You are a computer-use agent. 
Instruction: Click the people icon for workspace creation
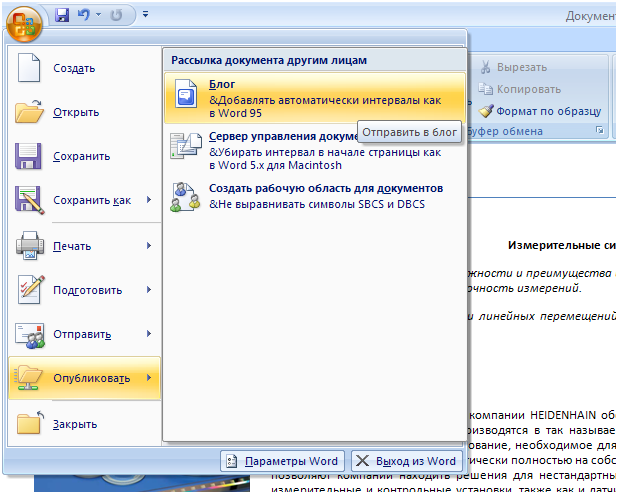point(184,197)
